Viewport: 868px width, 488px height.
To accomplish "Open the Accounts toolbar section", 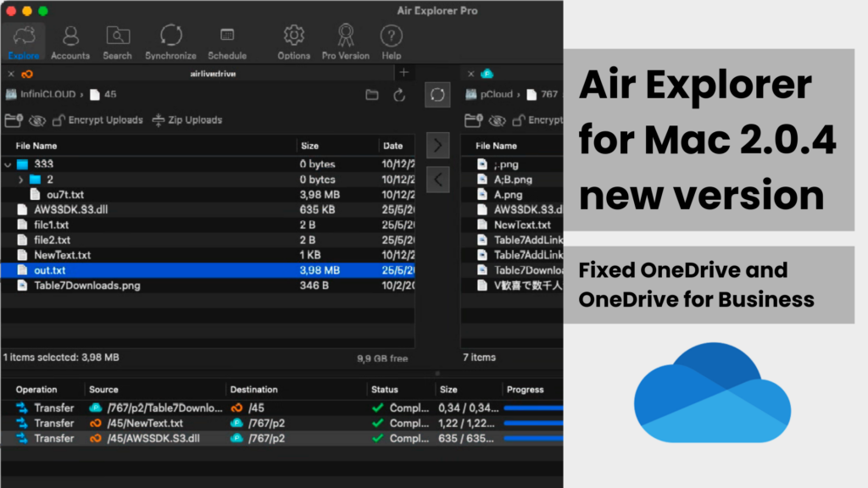I will tap(70, 42).
